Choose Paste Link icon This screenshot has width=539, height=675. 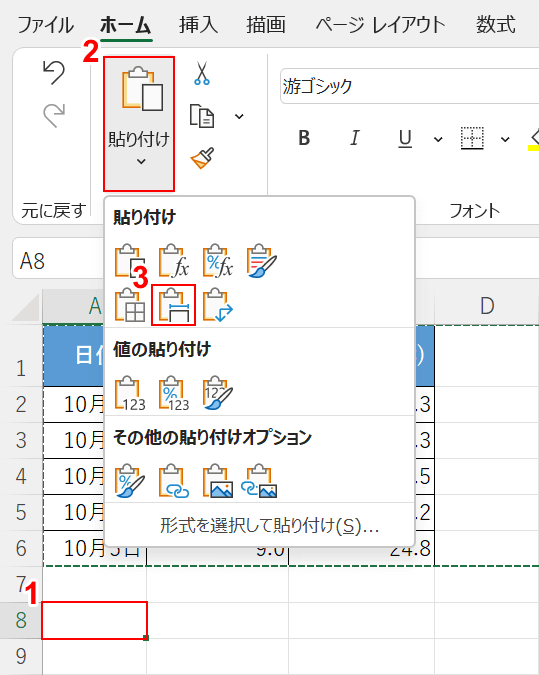174,481
